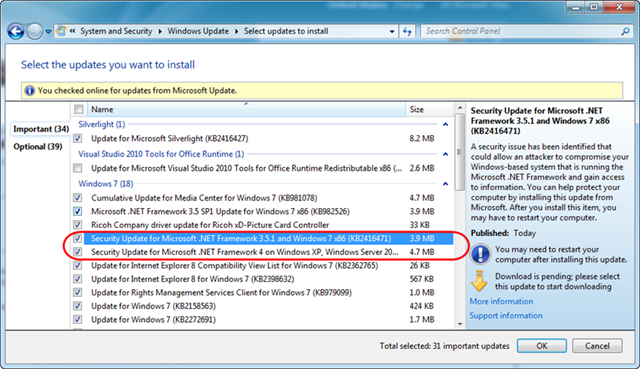Switch to the Optional (39) updates tab
The image size is (640, 369).
(x=38, y=147)
